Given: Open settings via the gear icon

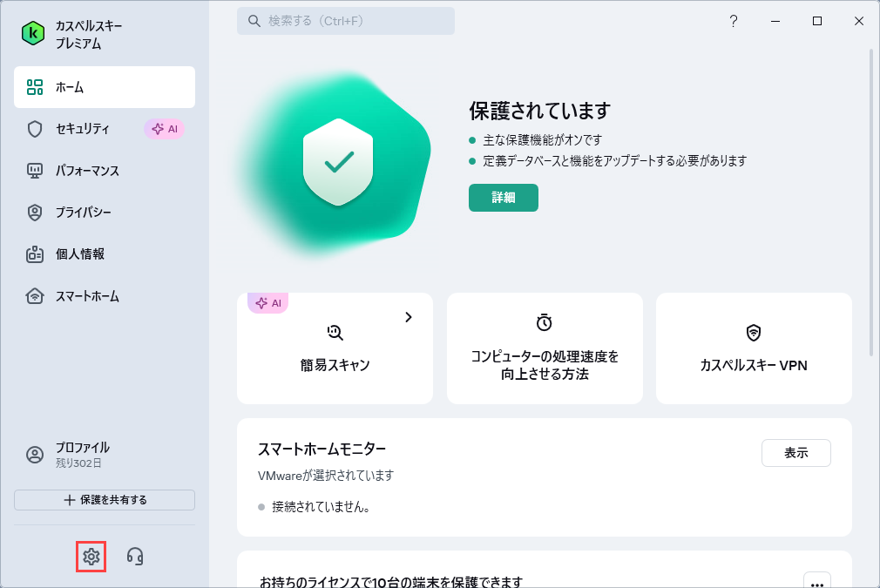Looking at the screenshot, I should pyautogui.click(x=91, y=557).
